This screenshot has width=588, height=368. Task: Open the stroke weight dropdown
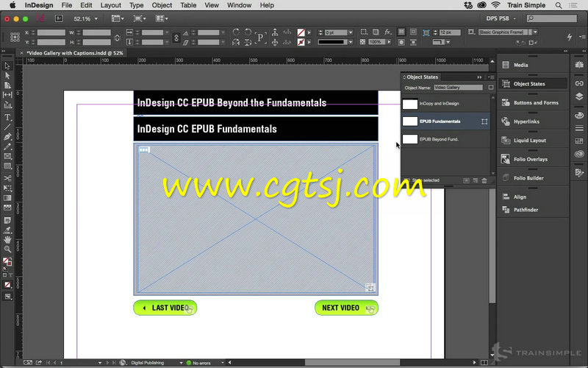(351, 32)
